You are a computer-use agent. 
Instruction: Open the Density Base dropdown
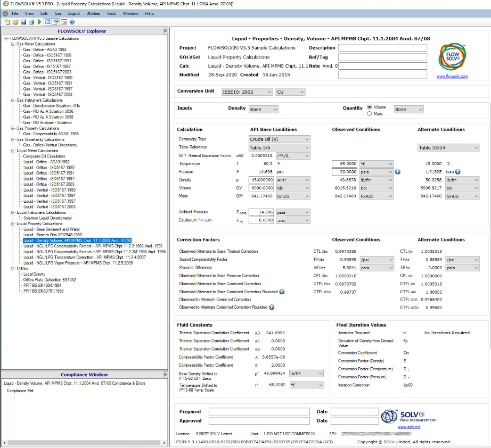tap(264, 110)
